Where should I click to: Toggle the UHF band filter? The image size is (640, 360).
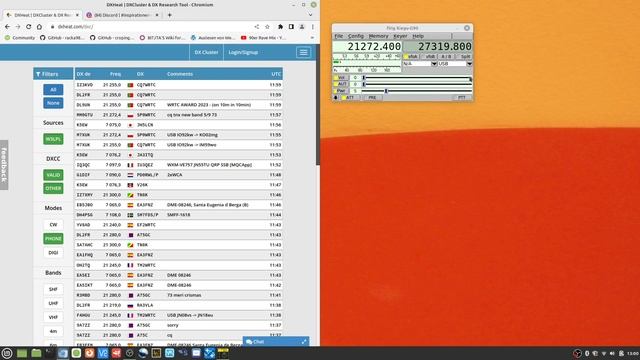click(x=53, y=303)
